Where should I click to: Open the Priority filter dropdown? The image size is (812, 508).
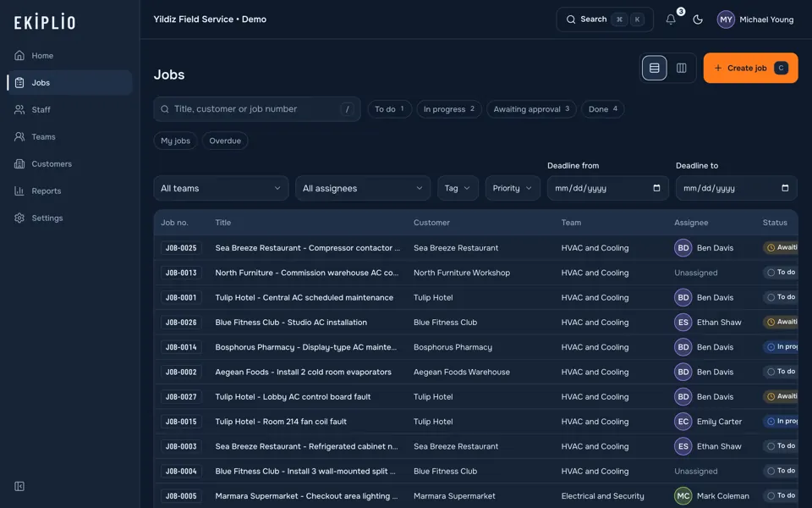513,188
